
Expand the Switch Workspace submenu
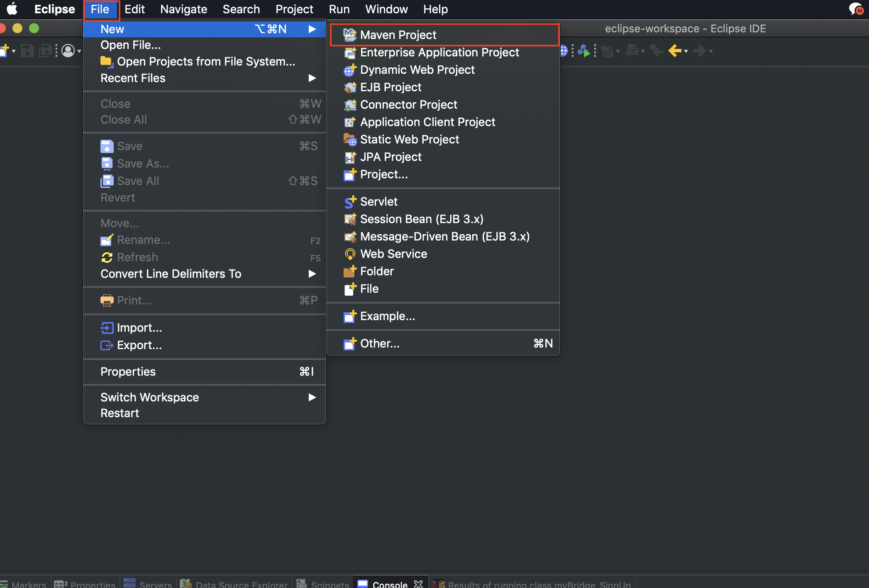tap(205, 398)
